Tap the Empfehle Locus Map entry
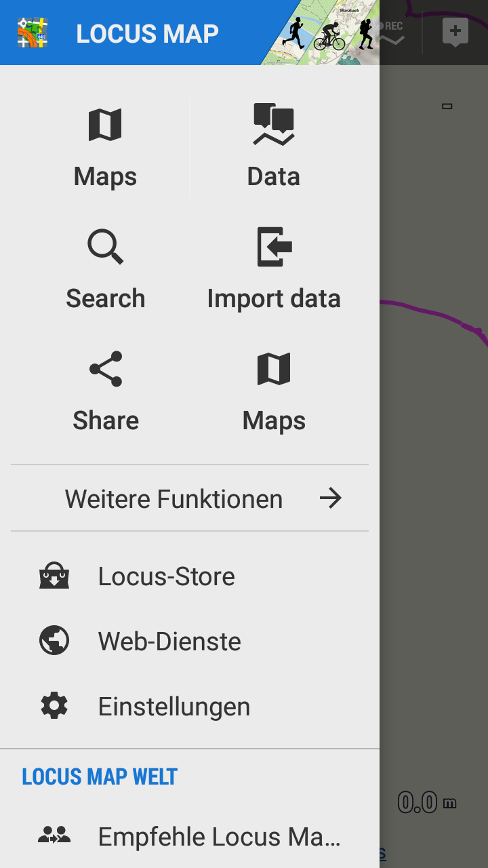The image size is (488, 868). pos(219,837)
